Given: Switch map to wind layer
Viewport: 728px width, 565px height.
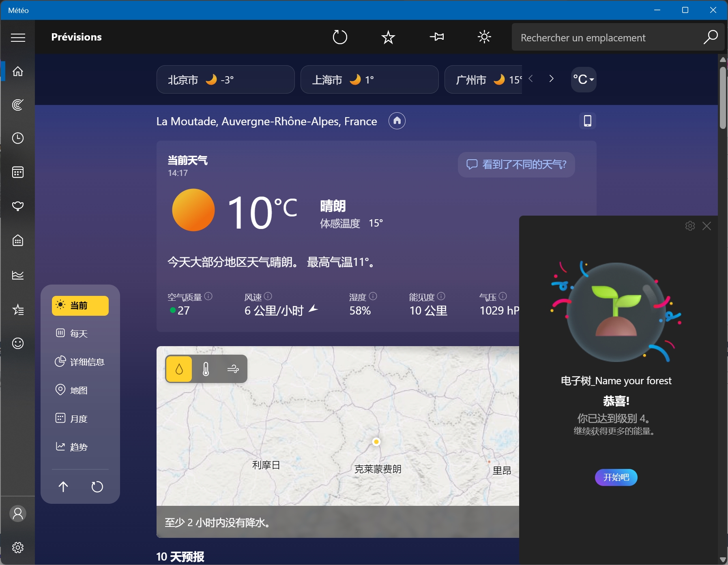Looking at the screenshot, I should pos(233,369).
